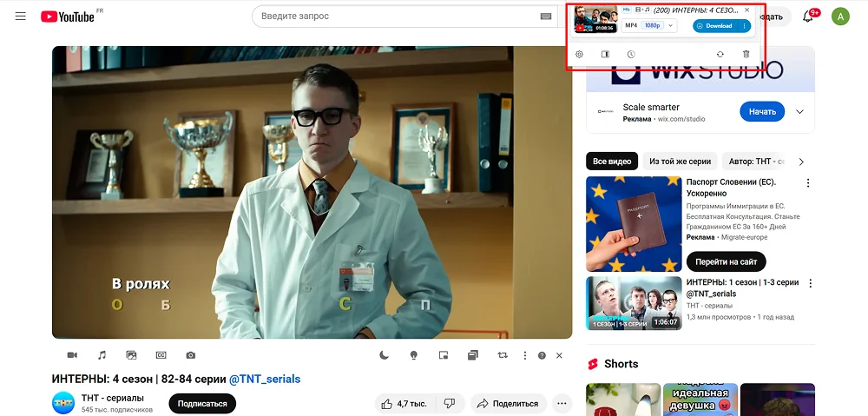Screen dimensions: 868x416
Task: Open the vertical three-dot toolbar menu under player
Action: 525,355
